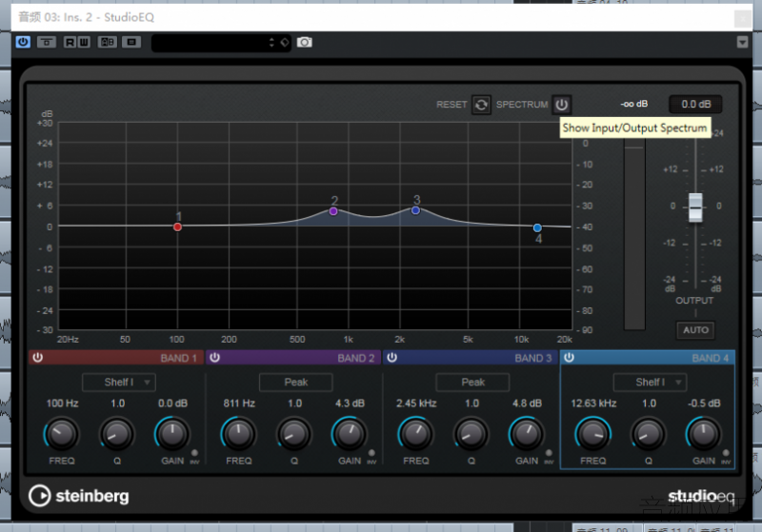The image size is (762, 532).
Task: Click Band 4 GAIN knob
Action: tap(704, 433)
